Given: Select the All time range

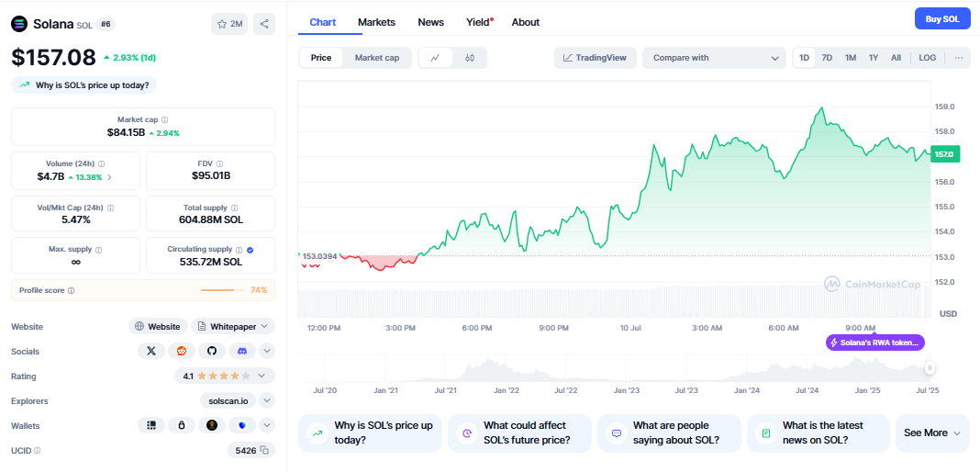Looking at the screenshot, I should [x=896, y=58].
